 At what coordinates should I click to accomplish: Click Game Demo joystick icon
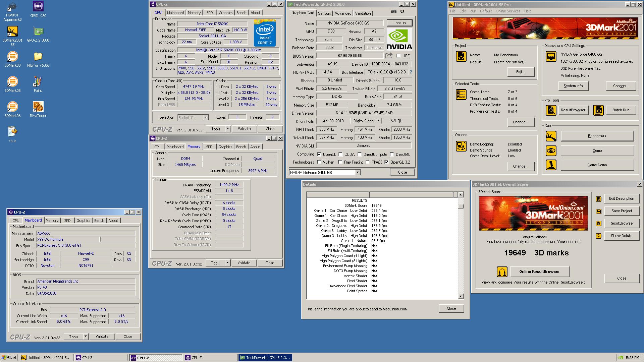551,165
